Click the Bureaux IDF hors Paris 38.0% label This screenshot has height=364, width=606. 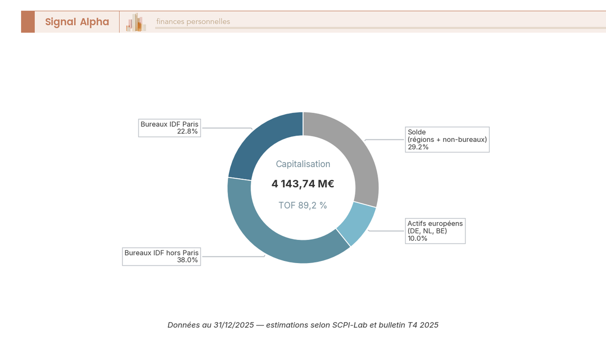point(162,256)
